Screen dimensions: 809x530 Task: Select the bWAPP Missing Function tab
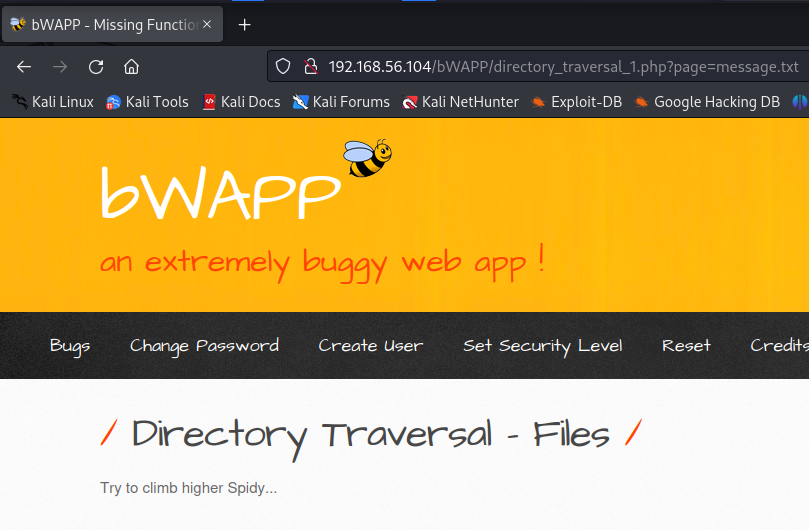tap(112, 24)
